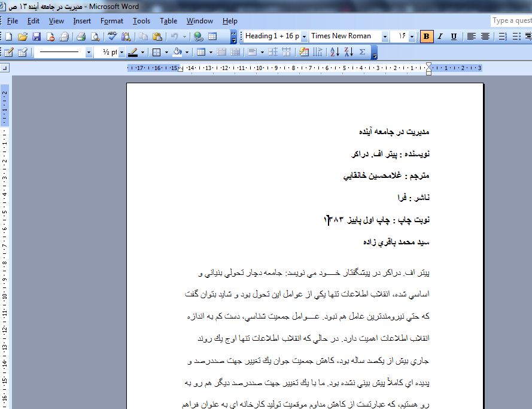
Task: Open the Style dropdown showing Heading 1
Action: point(304,36)
